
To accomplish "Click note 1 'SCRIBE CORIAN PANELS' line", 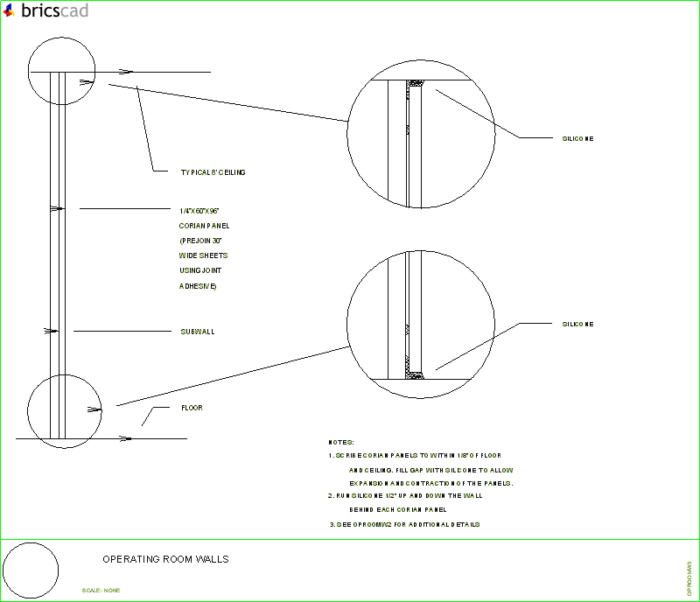I will point(415,456).
